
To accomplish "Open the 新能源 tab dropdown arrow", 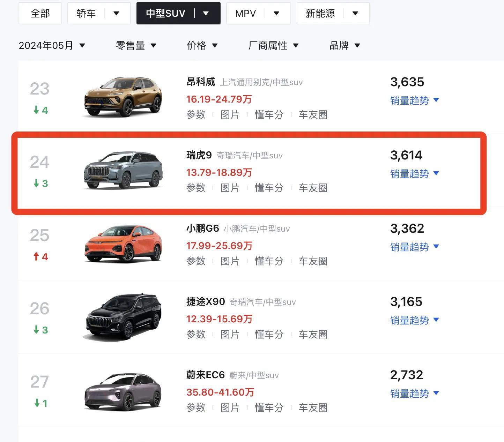I will 355,13.
